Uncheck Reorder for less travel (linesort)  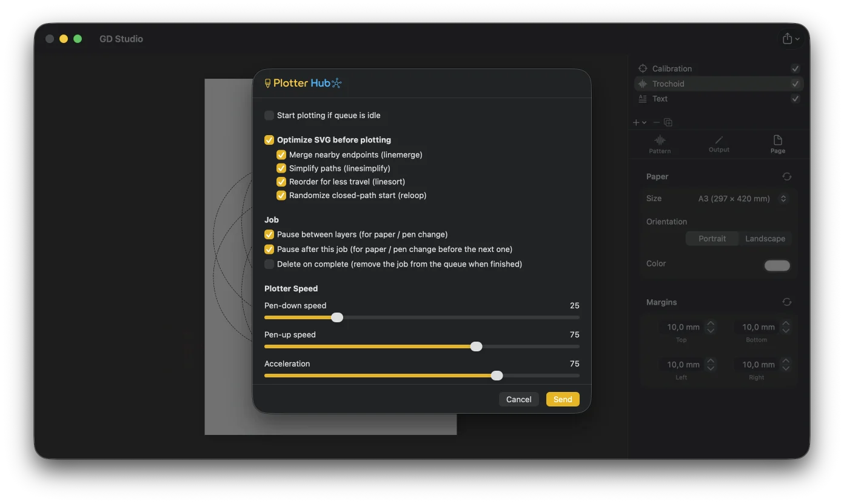281,182
